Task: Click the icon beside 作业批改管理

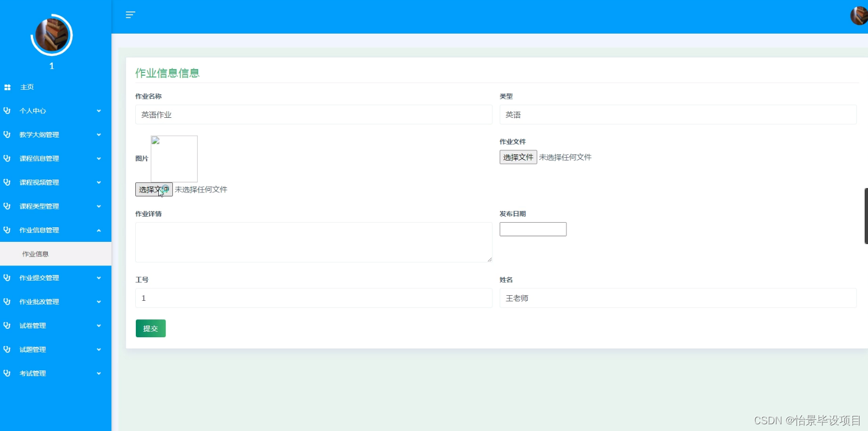Action: click(7, 301)
